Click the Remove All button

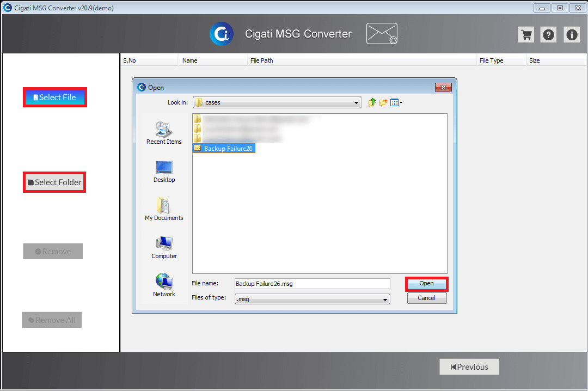tap(52, 320)
